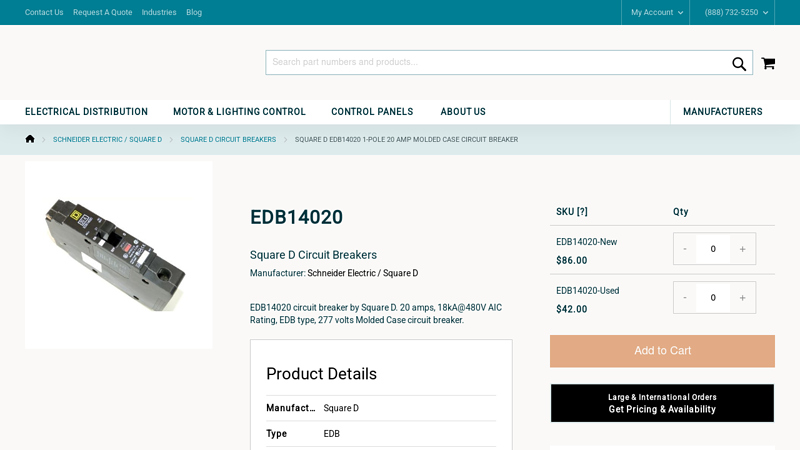Open Request A Quote link

(103, 12)
